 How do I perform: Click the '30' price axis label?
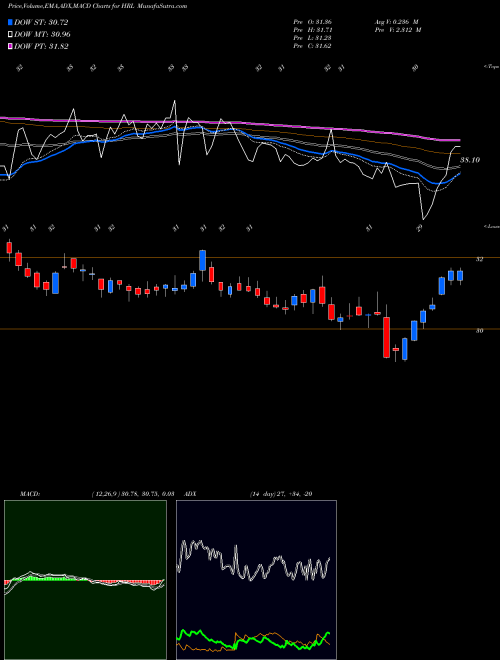pos(479,331)
